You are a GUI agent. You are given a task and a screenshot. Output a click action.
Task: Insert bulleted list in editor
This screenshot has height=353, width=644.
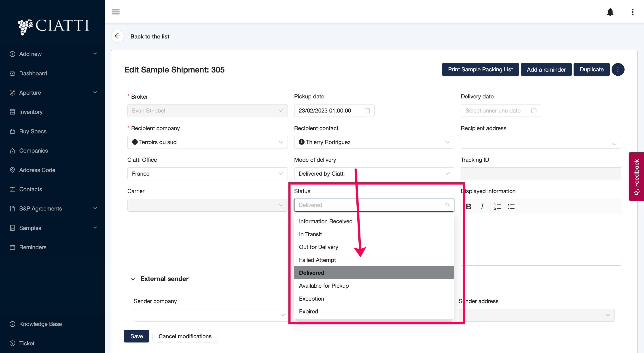coord(511,206)
